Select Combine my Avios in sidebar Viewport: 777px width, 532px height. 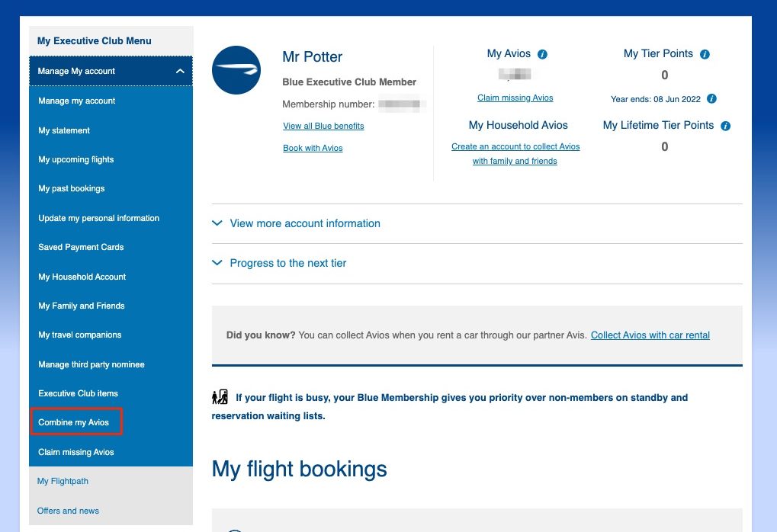click(x=74, y=422)
